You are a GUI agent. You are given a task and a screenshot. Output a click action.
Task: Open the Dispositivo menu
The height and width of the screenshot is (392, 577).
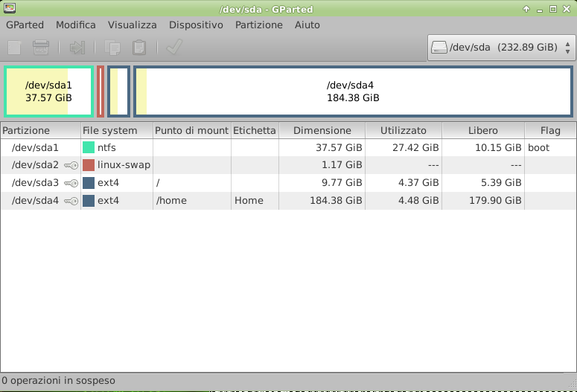coord(196,25)
